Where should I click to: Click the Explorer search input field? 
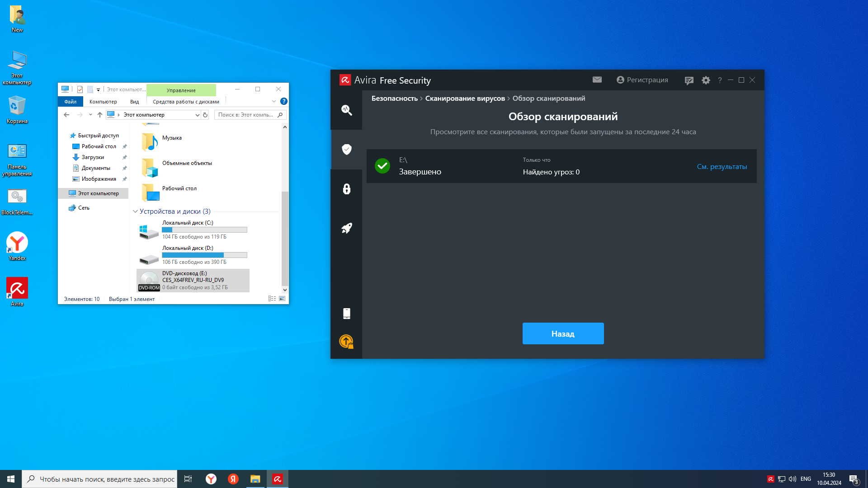pos(246,115)
